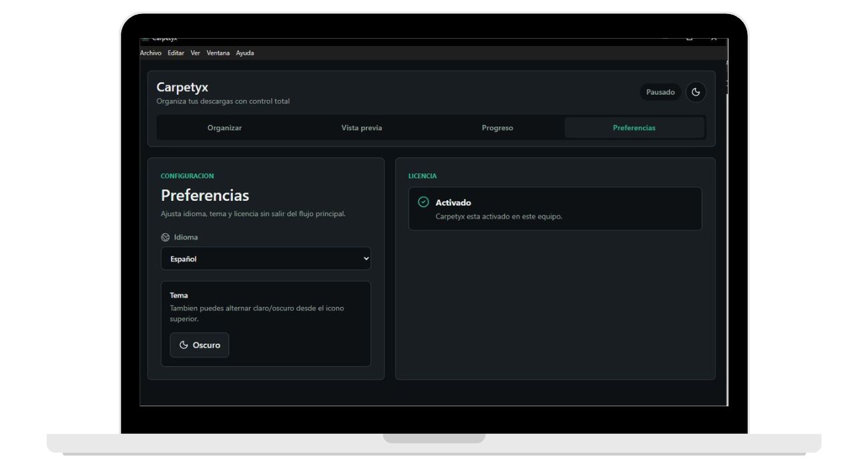Click the Carpetyx app title
The image size is (868, 467).
tap(182, 87)
